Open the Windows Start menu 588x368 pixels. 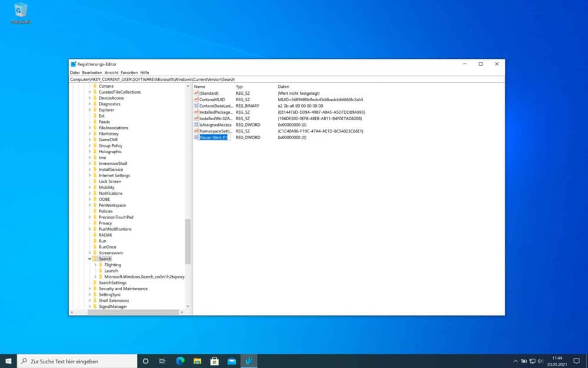8,361
